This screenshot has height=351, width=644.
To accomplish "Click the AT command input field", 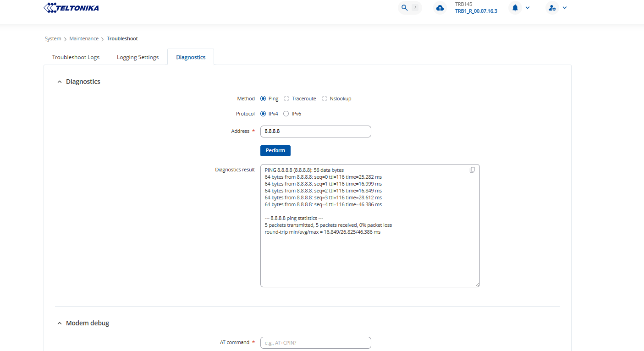I will tap(315, 343).
